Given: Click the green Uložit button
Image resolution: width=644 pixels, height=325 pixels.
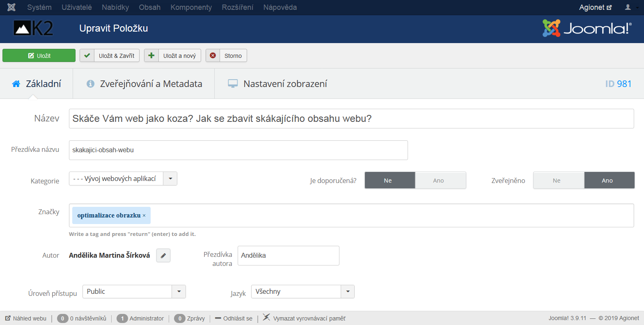Looking at the screenshot, I should coord(39,55).
